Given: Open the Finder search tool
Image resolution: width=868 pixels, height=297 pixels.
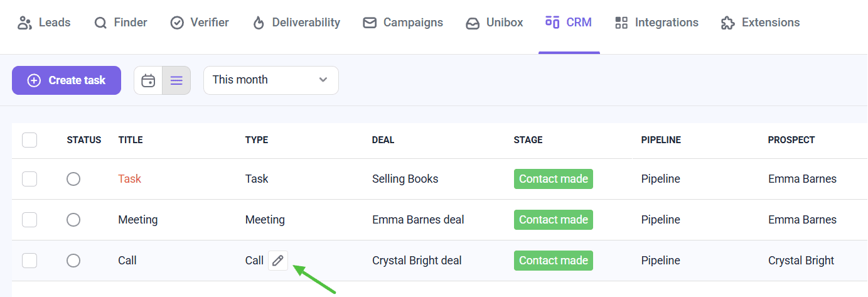Looking at the screenshot, I should [121, 23].
